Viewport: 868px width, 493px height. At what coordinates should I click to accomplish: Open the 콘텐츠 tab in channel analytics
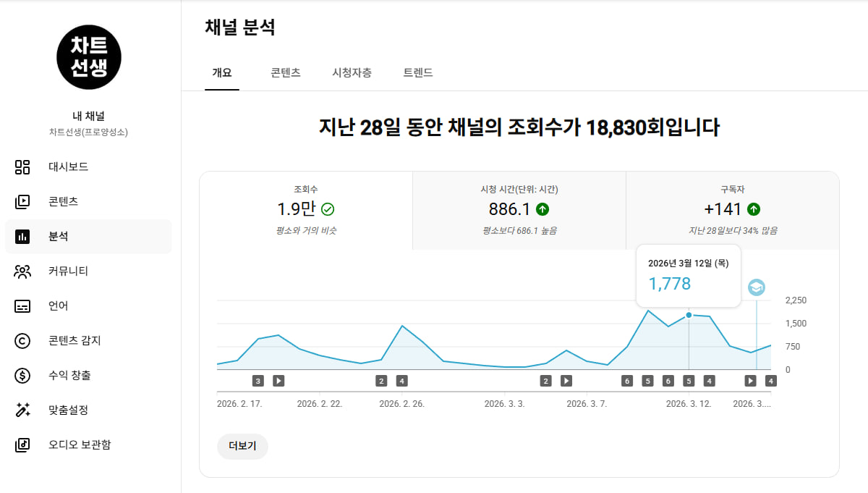coord(286,73)
